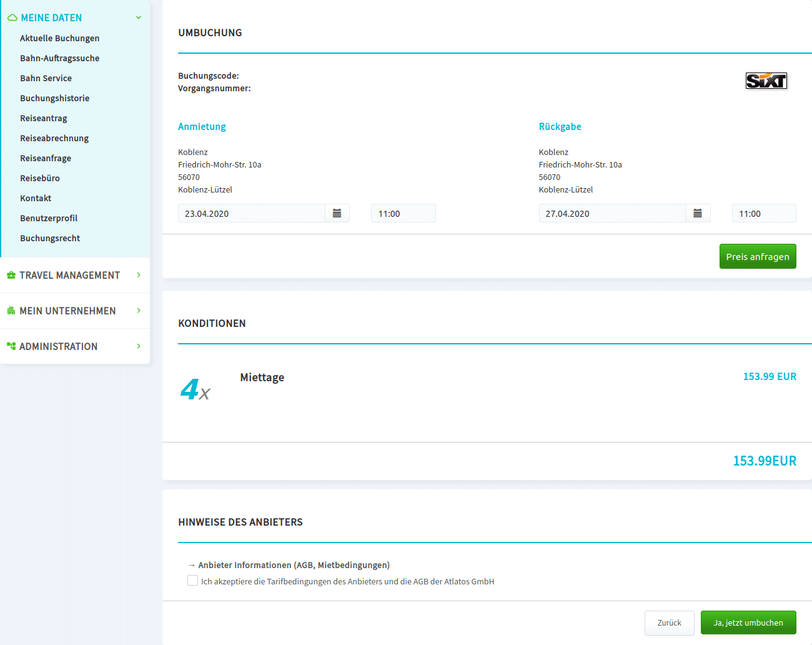Click the Sixt logo
This screenshot has width=812, height=645.
pos(766,81)
